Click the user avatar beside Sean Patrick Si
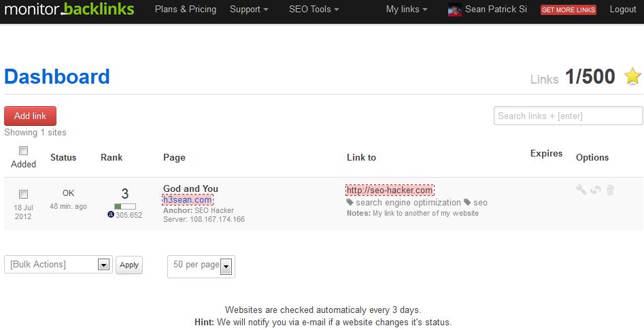 click(454, 10)
